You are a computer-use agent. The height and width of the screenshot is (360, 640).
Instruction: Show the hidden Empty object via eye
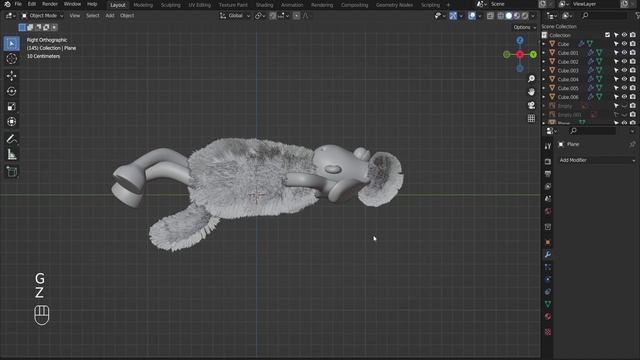pos(624,106)
